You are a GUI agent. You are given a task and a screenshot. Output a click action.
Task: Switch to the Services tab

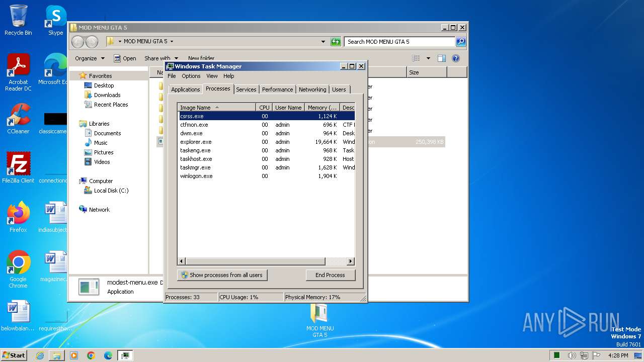coord(246,89)
